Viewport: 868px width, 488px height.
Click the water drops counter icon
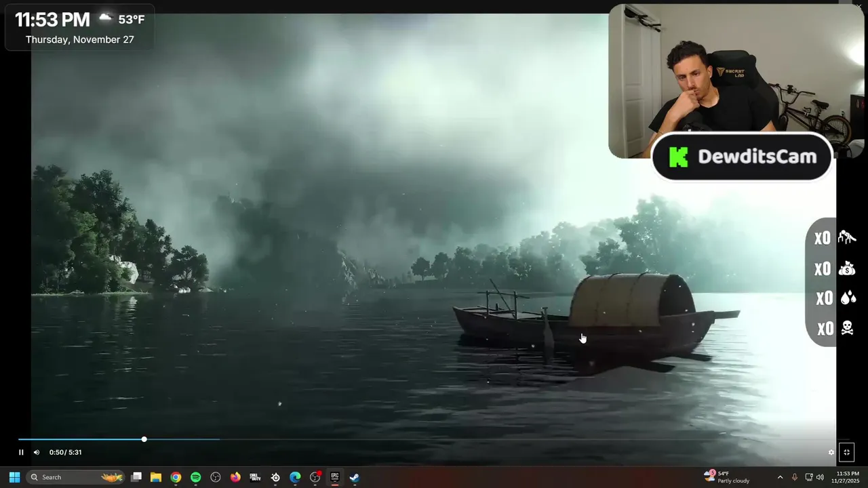coord(848,298)
